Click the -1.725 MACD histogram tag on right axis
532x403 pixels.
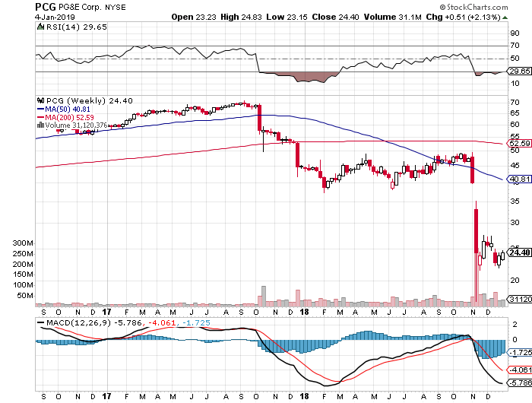click(519, 352)
